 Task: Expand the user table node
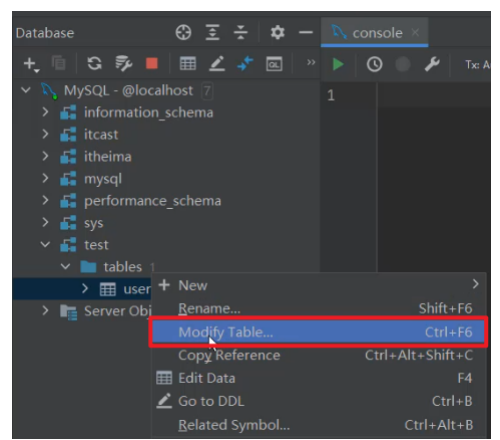tap(85, 288)
